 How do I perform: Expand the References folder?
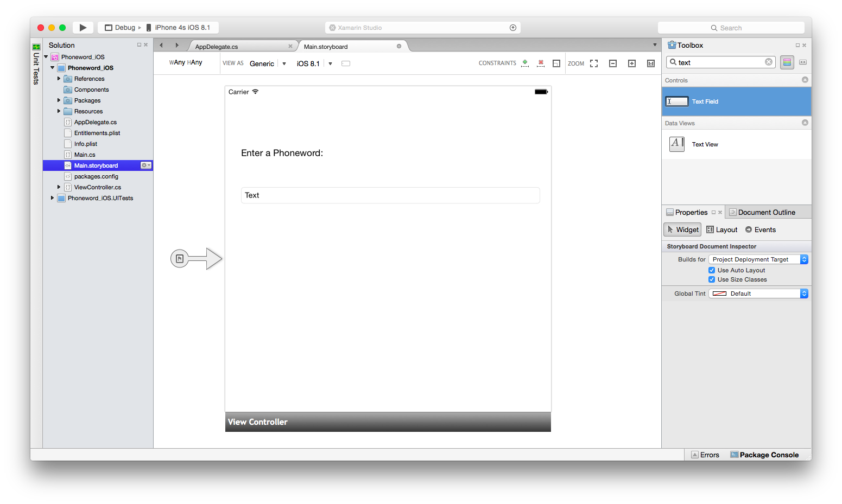point(59,79)
